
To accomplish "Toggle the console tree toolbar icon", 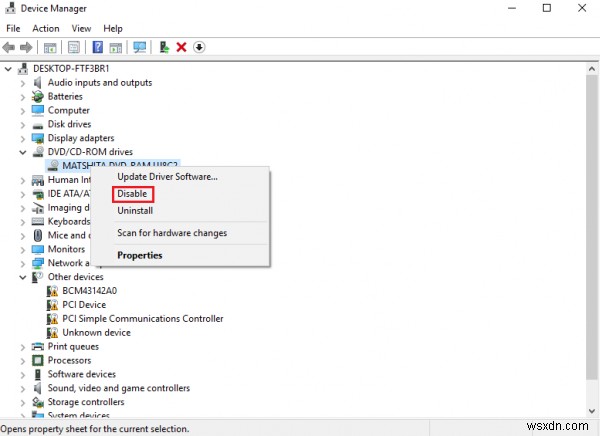I will pyautogui.click(x=50, y=47).
